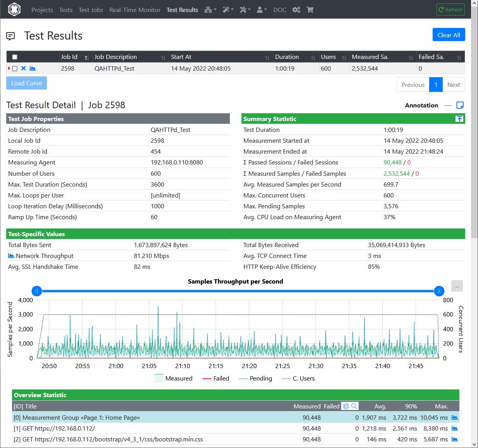478x448 pixels.
Task: Expand the network diagram dropdown in navbar
Action: [x=211, y=10]
